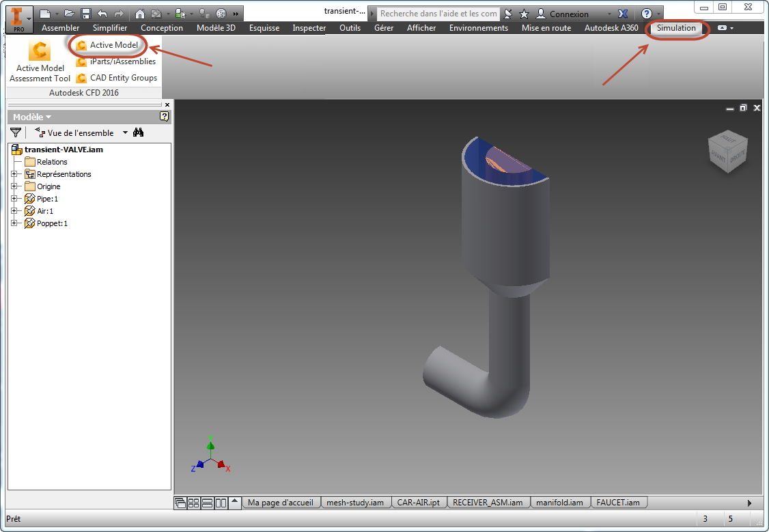Select the Relations folder
Screen dimensions: 769x532
tap(46, 162)
